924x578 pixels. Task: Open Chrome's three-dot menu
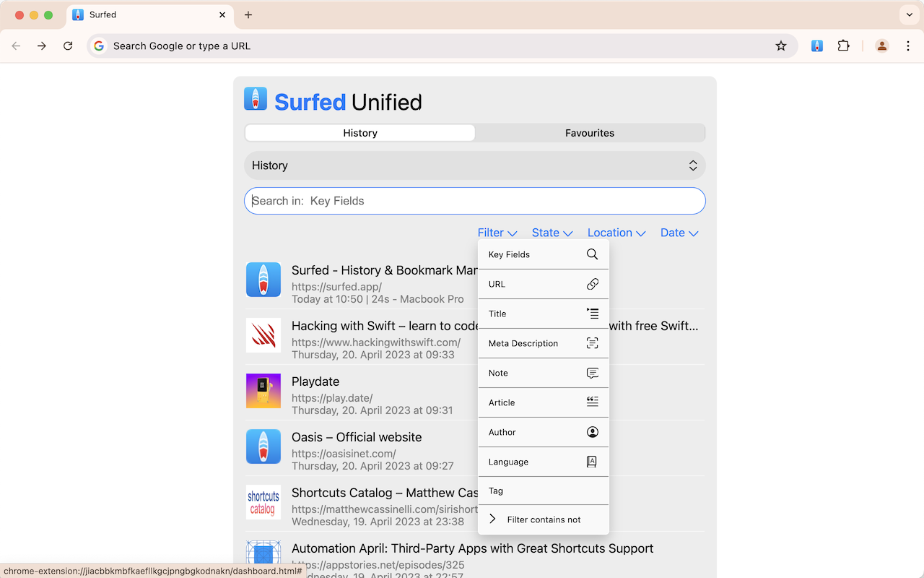(908, 46)
